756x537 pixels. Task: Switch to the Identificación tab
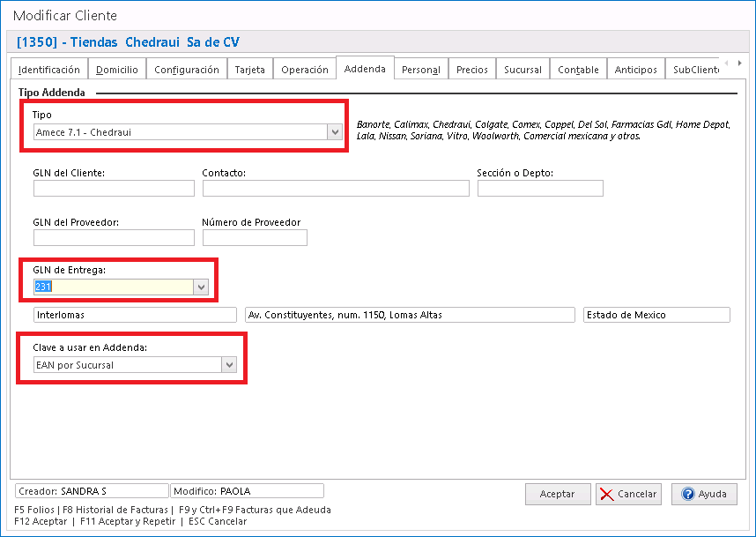(x=49, y=70)
